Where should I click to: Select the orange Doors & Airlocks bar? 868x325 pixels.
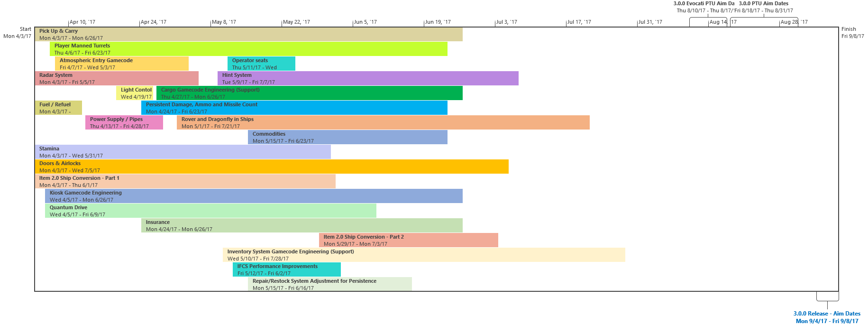pyautogui.click(x=272, y=167)
